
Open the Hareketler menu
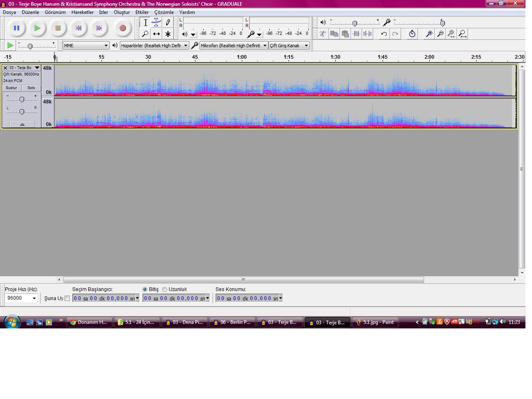point(83,12)
